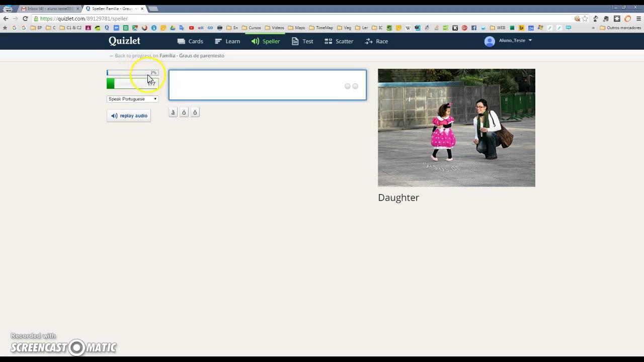The height and width of the screenshot is (362, 644).
Task: Click the zoom magnifier icon in address bar
Action: coord(577,19)
